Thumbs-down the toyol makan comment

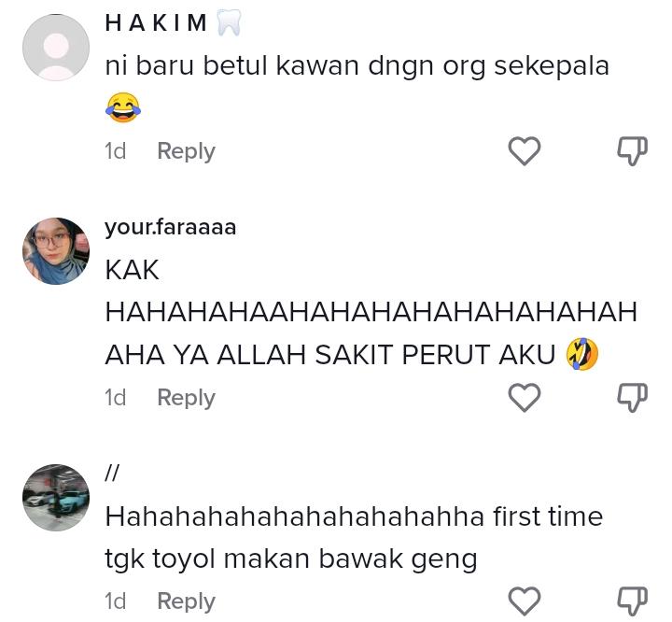(632, 601)
